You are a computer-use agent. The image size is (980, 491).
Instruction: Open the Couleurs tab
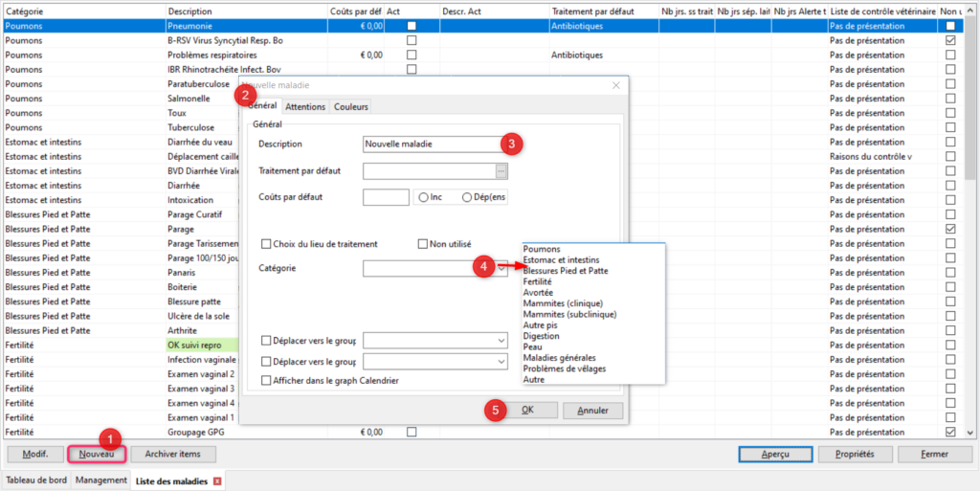click(x=351, y=106)
